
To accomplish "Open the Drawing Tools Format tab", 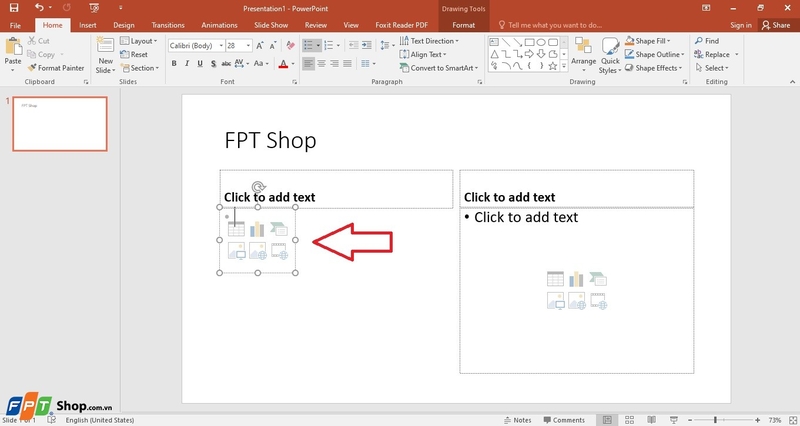I will tap(464, 25).
